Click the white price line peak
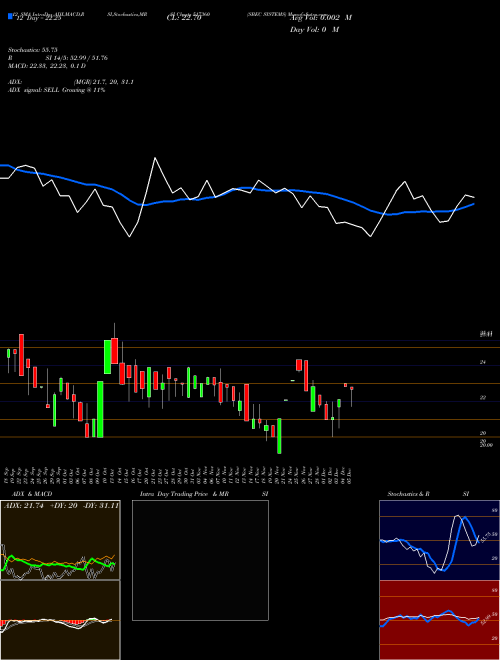 tap(155, 158)
